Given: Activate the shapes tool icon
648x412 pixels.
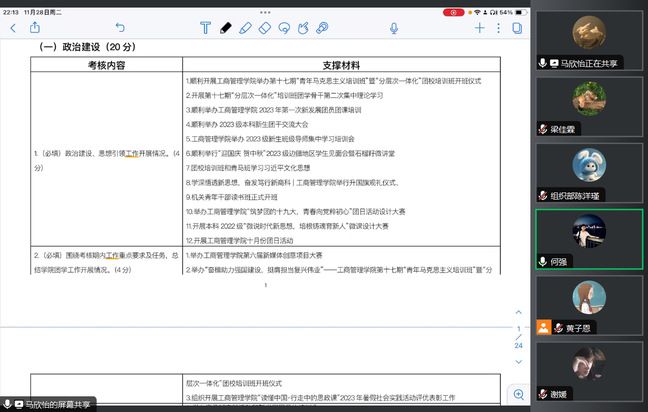Looking at the screenshot, I should pos(304,28).
